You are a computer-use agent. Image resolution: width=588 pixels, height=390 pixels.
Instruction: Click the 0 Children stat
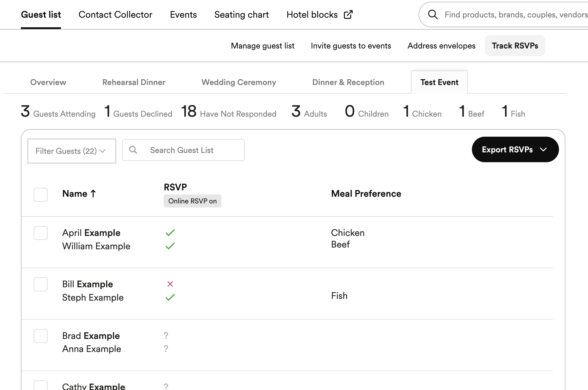coord(367,111)
